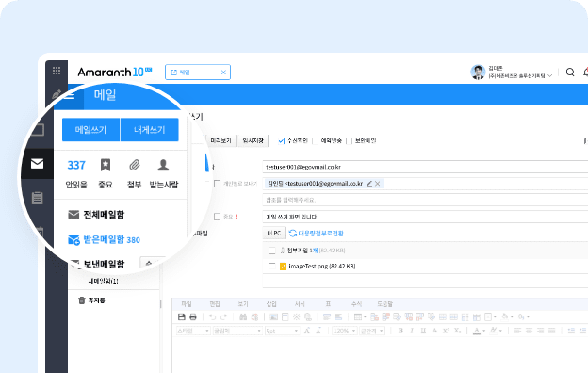The height and width of the screenshot is (373, 588).
Task: Show 337 unread mails
Action: pyautogui.click(x=76, y=166)
